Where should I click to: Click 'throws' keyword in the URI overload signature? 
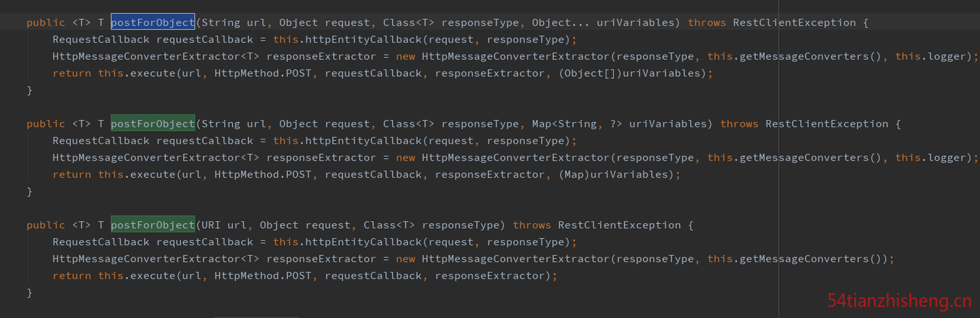[532, 225]
